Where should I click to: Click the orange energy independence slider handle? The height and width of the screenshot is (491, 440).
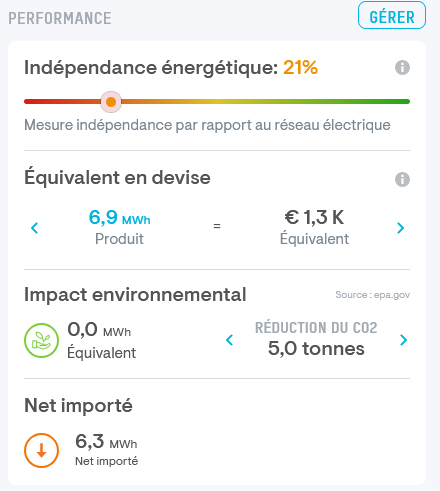111,102
